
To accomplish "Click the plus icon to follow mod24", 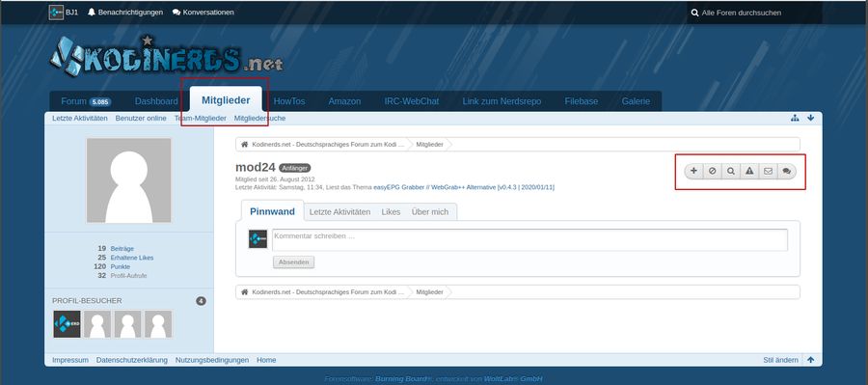I will [x=693, y=171].
